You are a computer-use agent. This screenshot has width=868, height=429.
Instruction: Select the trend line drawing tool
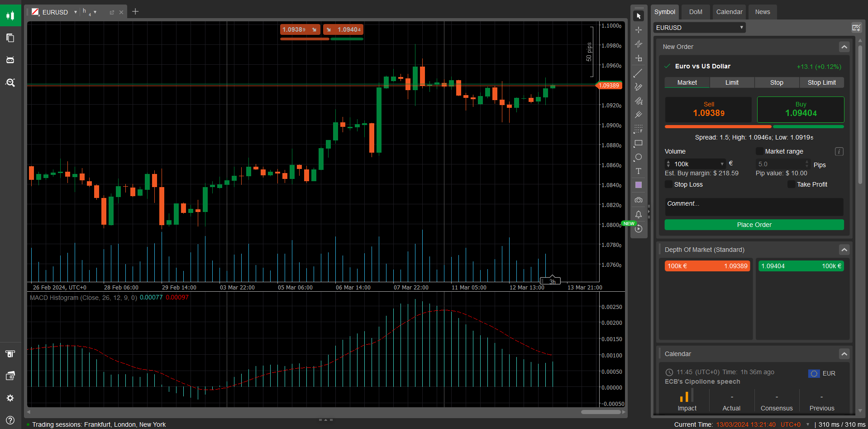coord(638,73)
